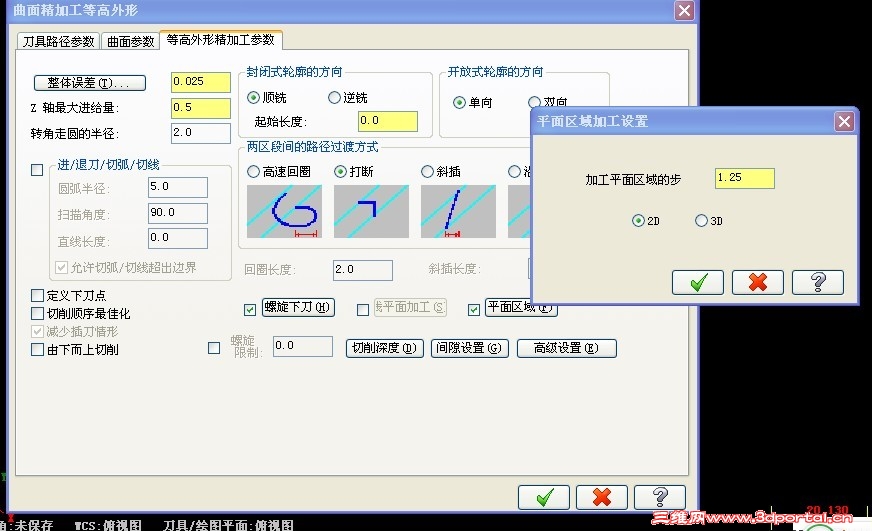Open the 整体误差(T)... settings button
Image resolution: width=872 pixels, height=531 pixels.
[x=90, y=83]
